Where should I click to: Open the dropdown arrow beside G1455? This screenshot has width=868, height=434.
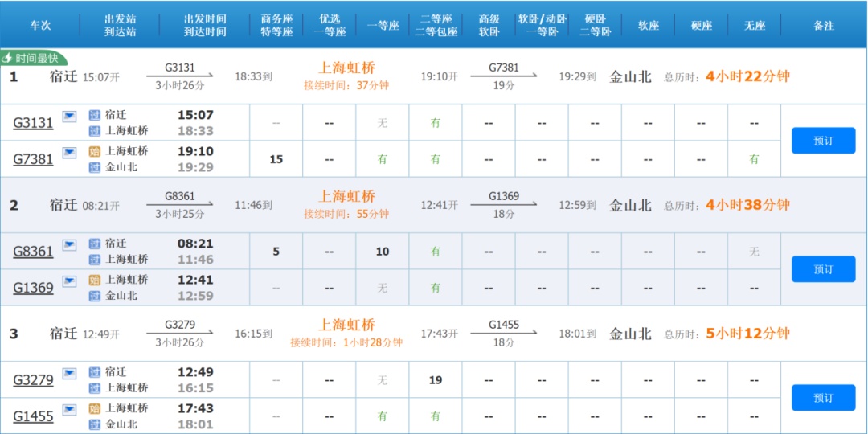point(70,410)
